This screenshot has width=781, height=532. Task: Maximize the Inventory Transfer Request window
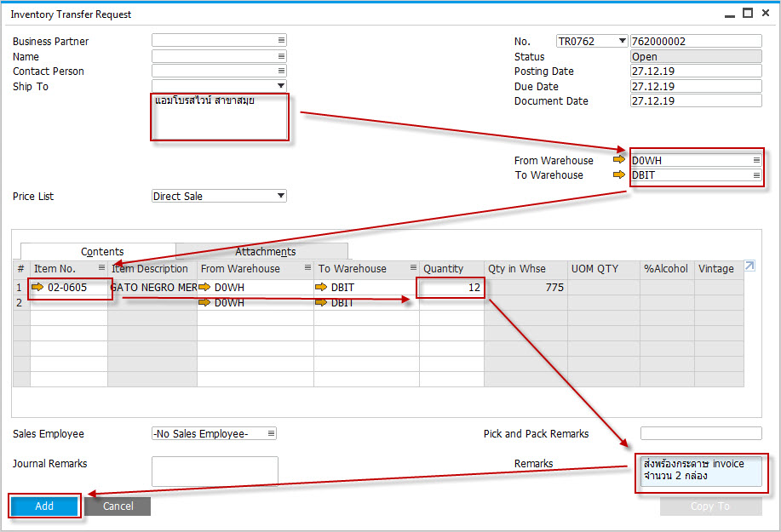748,13
